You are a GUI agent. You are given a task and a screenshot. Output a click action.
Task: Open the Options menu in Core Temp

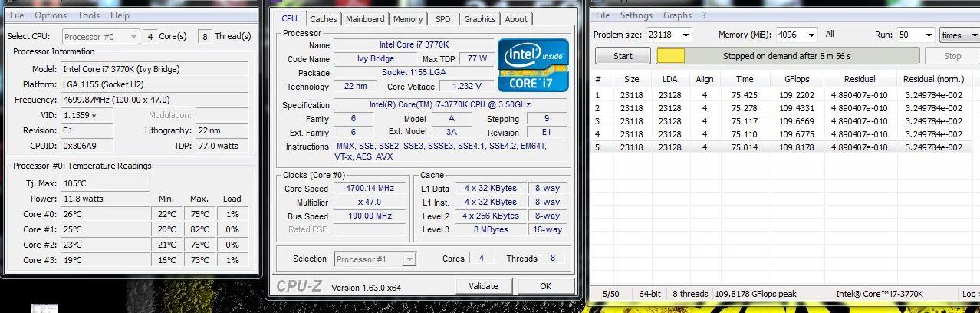(x=51, y=15)
